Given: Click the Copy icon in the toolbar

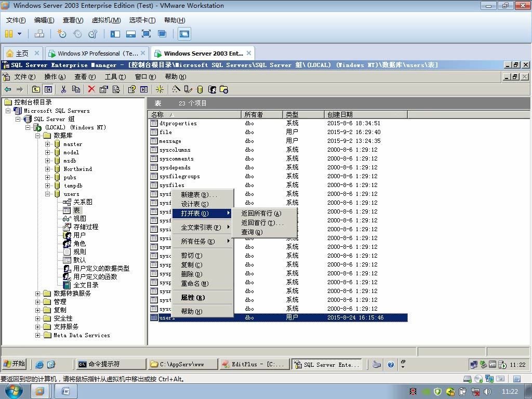Looking at the screenshot, I should pyautogui.click(x=76, y=89).
